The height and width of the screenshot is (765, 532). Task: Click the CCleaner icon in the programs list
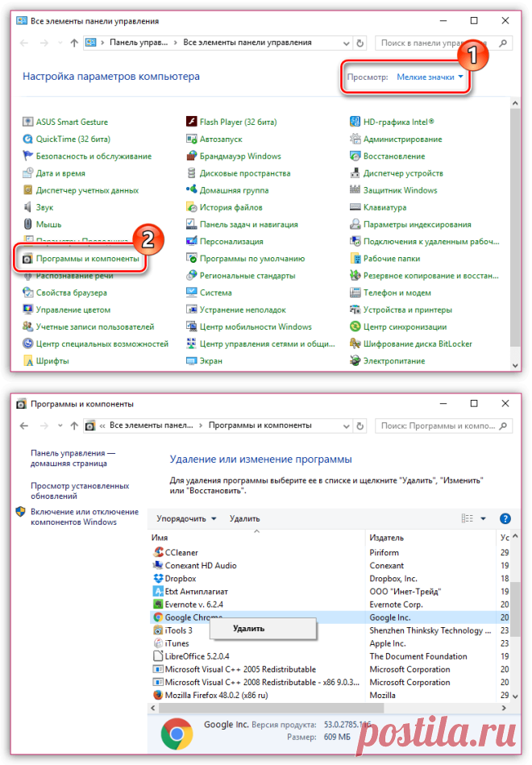tap(158, 552)
